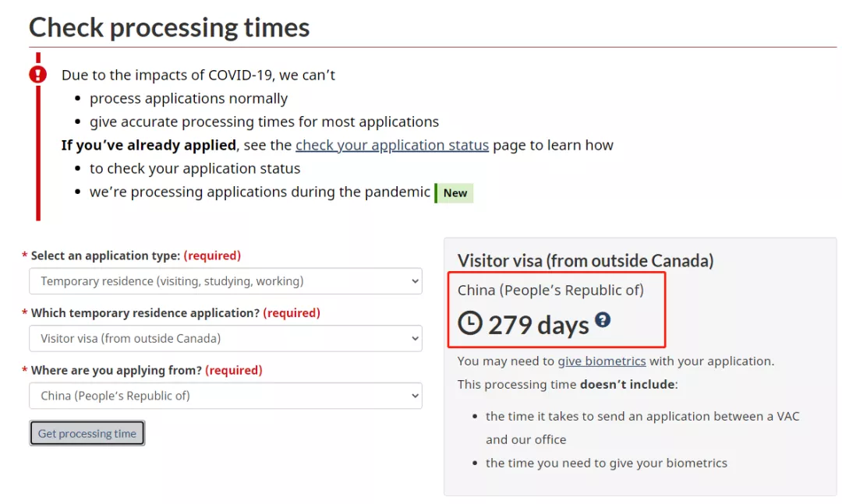Click the Get processing time button
Image resolution: width=842 pixels, height=504 pixels.
[x=87, y=433]
